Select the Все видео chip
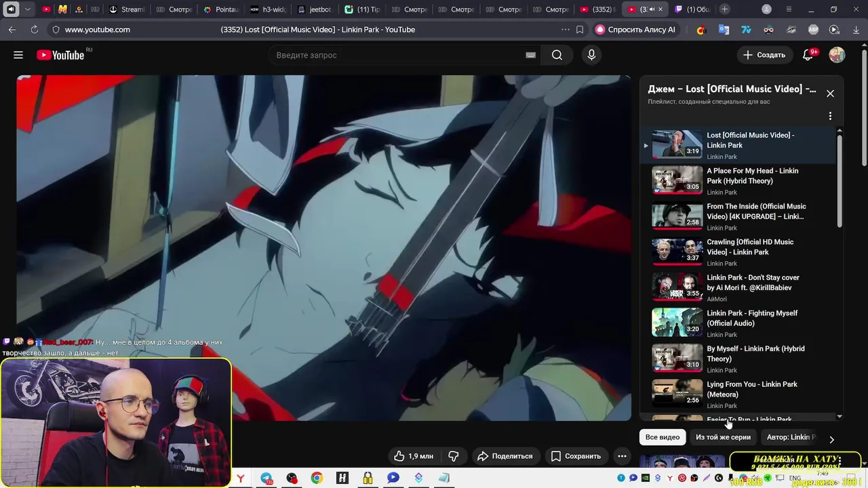The image size is (868, 488). [663, 437]
